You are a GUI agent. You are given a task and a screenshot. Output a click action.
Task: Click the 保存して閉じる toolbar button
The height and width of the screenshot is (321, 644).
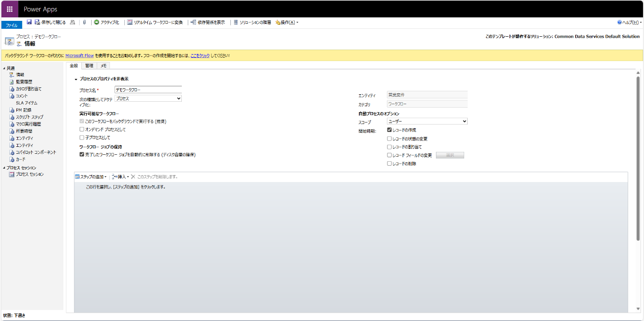(51, 22)
